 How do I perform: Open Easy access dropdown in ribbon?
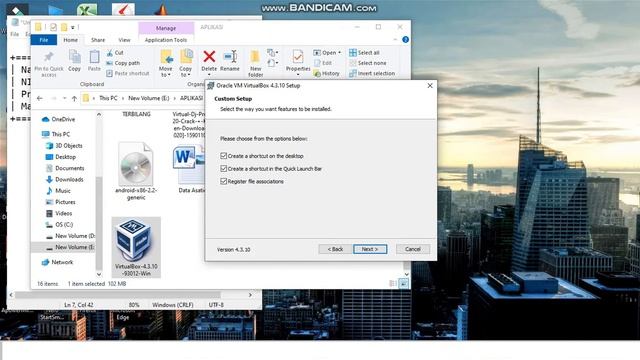(273, 63)
